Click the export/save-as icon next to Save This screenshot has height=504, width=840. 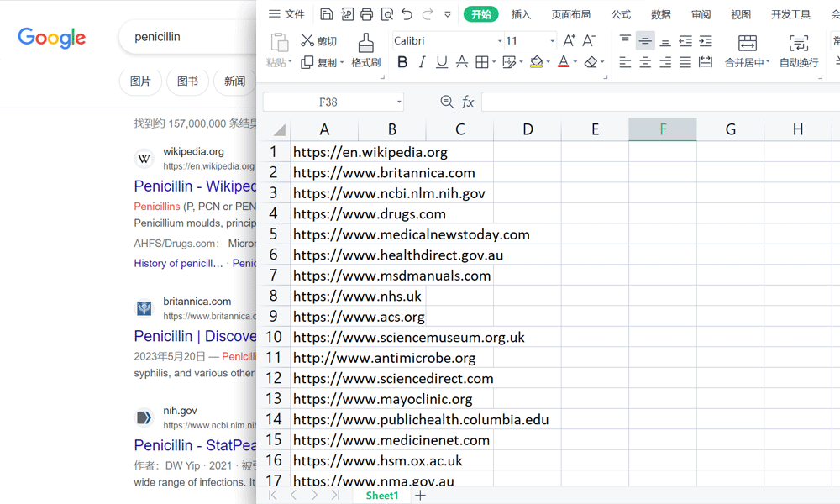tap(347, 14)
